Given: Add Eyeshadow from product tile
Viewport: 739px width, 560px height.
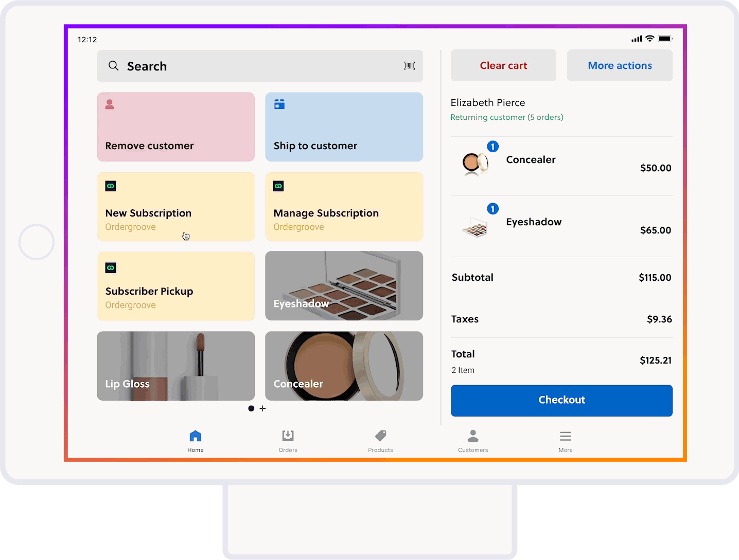Looking at the screenshot, I should 344,286.
